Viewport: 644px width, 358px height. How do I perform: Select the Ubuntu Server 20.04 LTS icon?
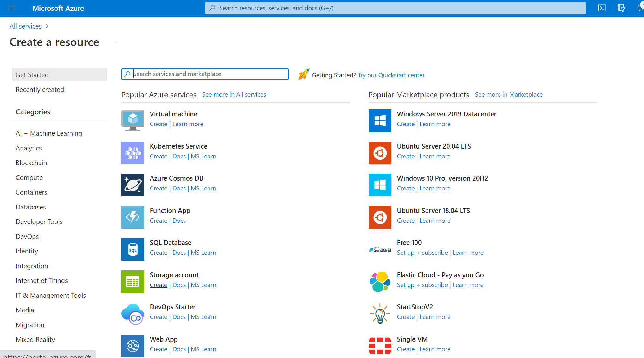[x=380, y=153]
